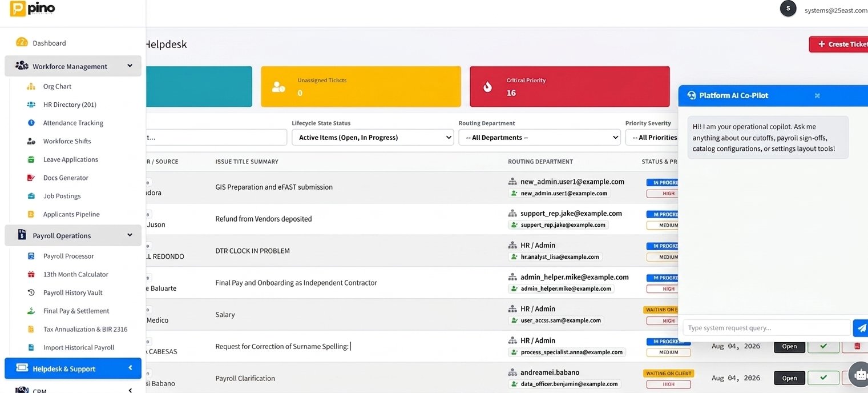Click the ticket search input field
868x393 pixels.
pos(216,137)
